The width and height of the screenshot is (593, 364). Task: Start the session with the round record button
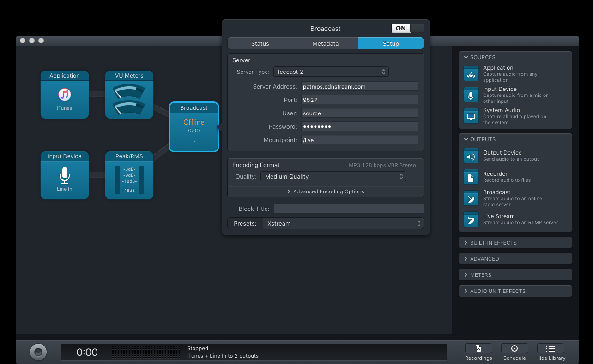click(x=38, y=352)
